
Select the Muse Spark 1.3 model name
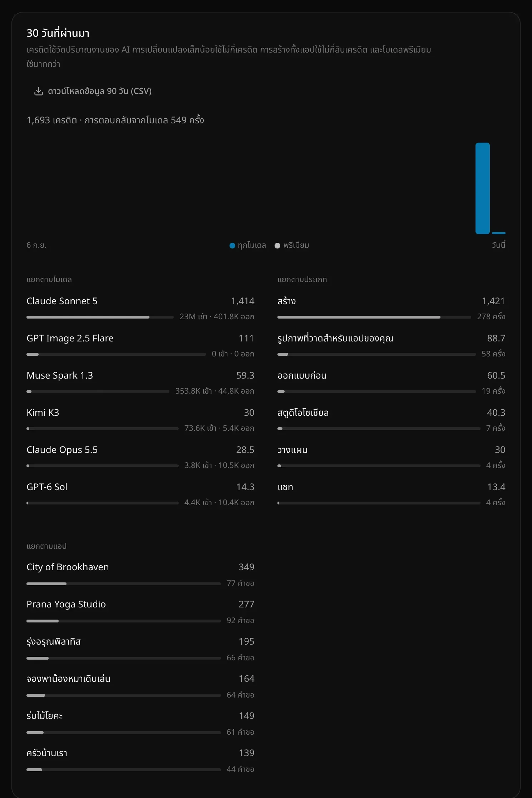60,375
